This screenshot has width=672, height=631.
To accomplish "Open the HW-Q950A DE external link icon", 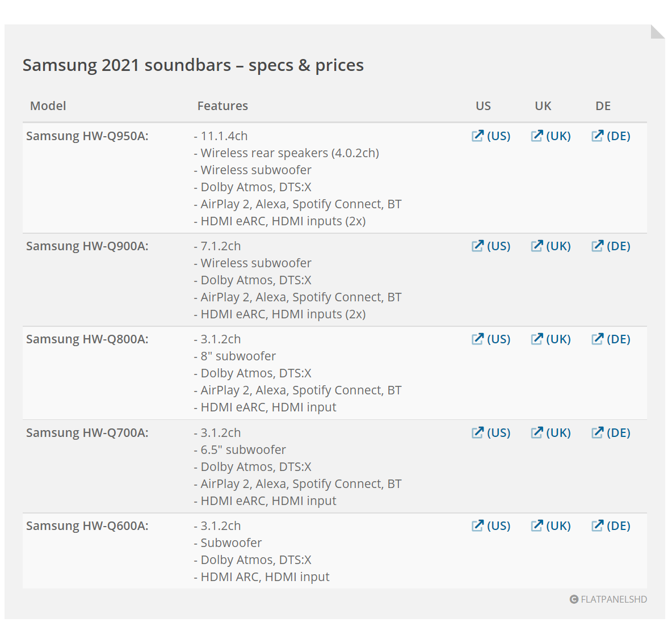I will coord(598,136).
